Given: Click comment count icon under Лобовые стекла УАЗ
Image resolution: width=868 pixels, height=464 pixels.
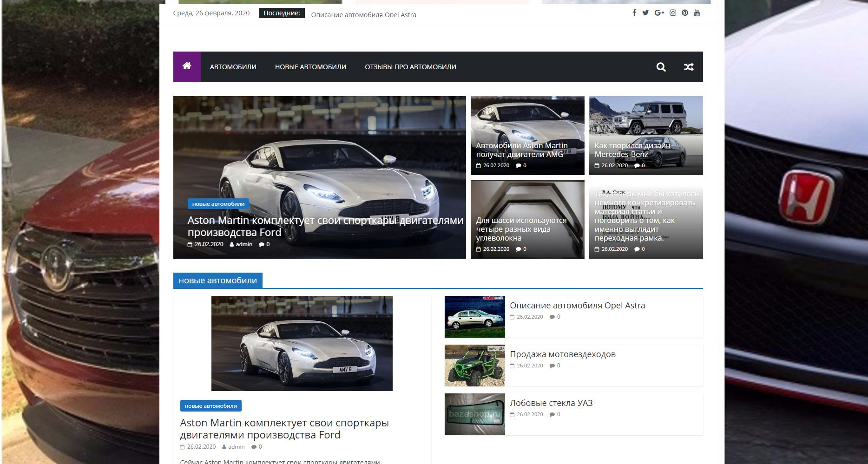Looking at the screenshot, I should pos(552,414).
